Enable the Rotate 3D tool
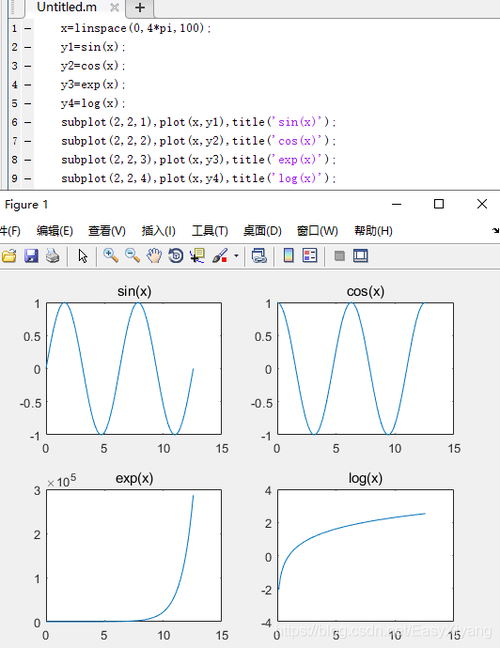 click(176, 256)
